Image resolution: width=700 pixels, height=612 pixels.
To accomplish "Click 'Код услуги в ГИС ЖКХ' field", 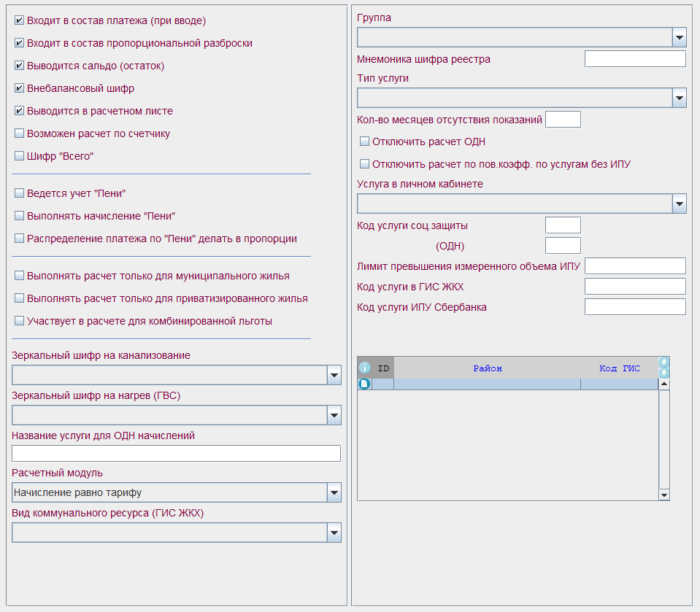I will (x=635, y=287).
